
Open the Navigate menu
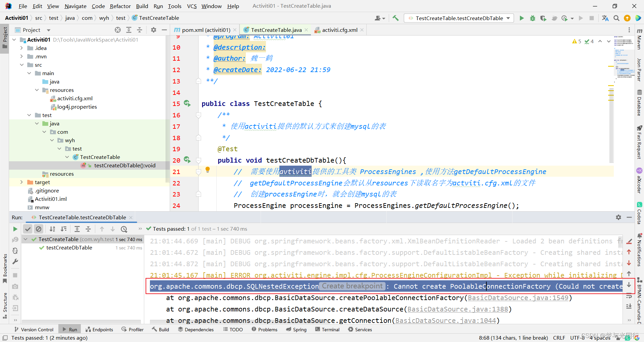click(x=75, y=6)
